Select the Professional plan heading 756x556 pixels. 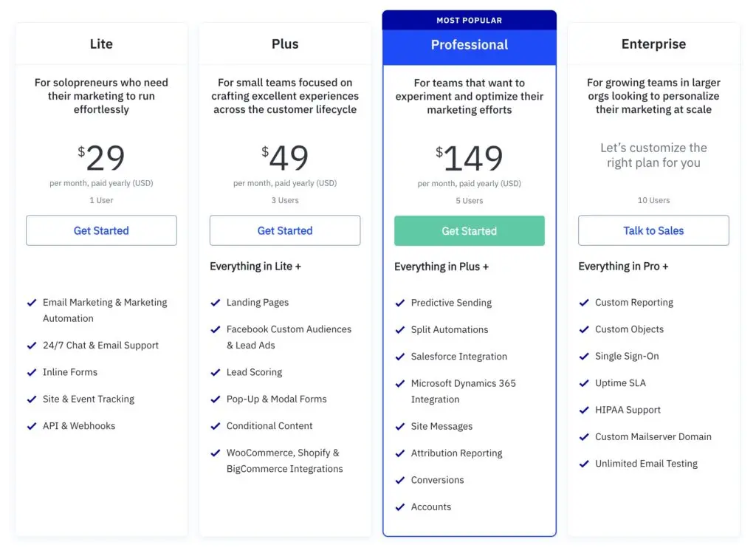[470, 45]
